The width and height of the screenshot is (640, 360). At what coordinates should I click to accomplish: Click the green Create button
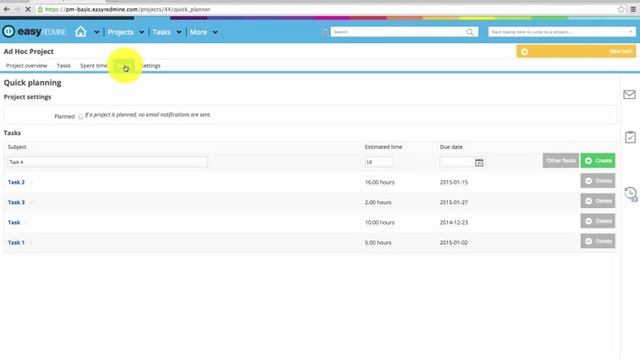(x=598, y=160)
